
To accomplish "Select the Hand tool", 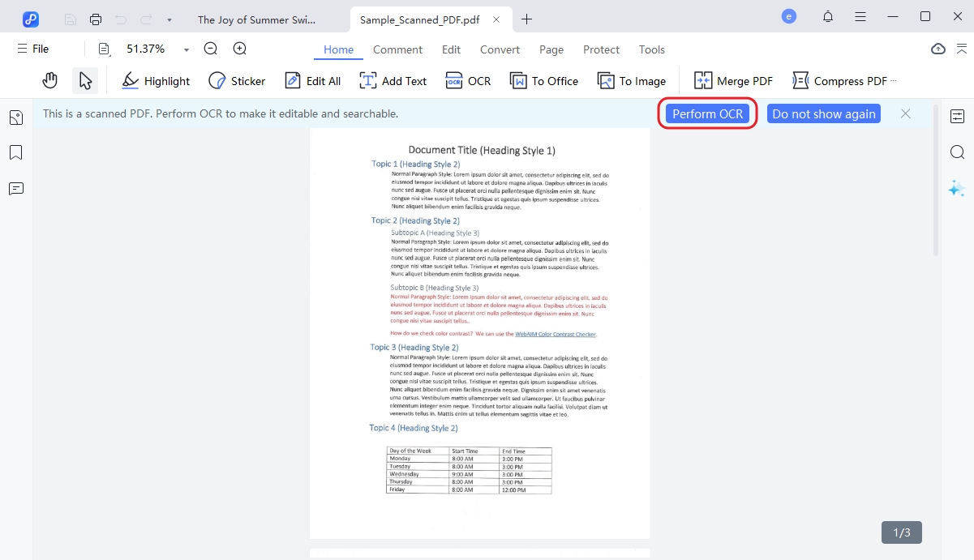I will click(x=49, y=79).
